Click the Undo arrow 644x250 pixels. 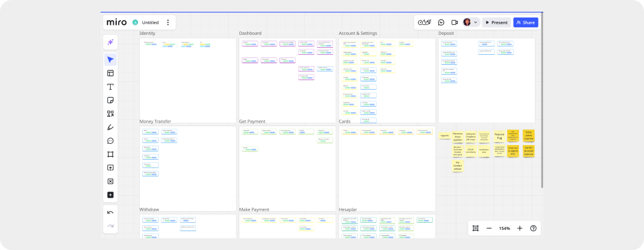coord(110,212)
